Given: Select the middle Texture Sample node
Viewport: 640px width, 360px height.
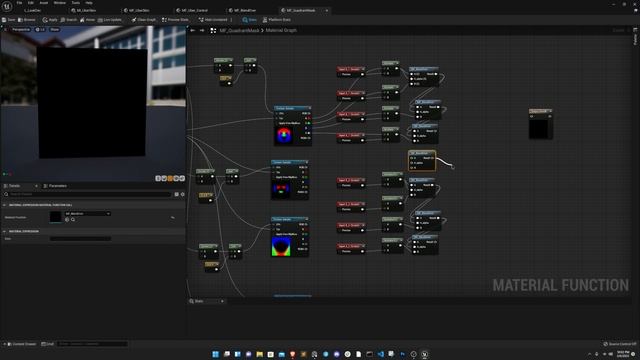Looking at the screenshot, I should point(290,180).
